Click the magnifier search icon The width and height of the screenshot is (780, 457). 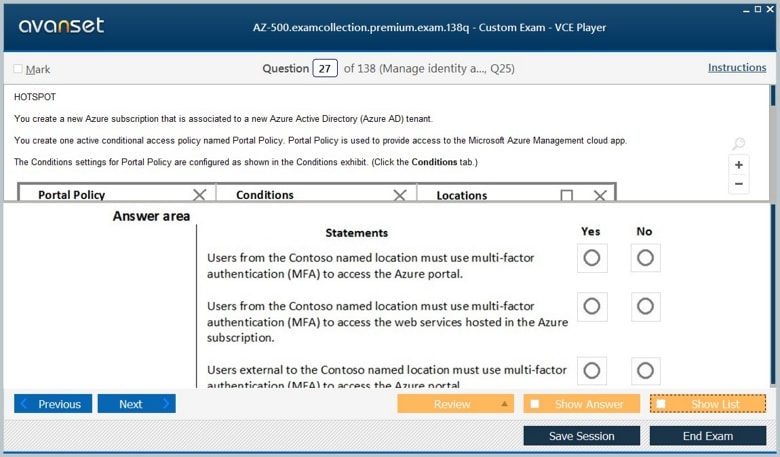738,145
